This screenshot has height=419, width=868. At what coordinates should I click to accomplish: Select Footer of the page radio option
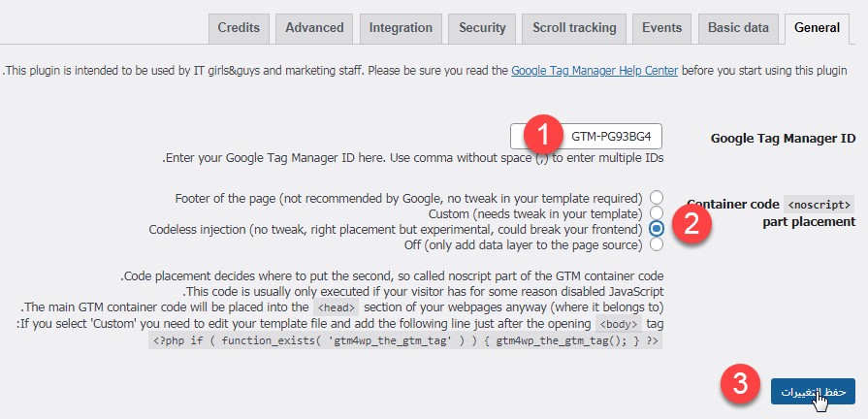pyautogui.click(x=657, y=198)
